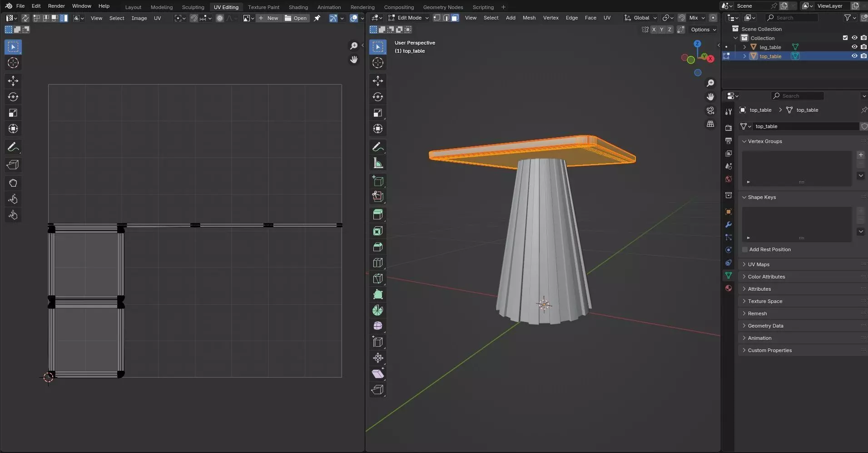Open the Options dropdown in 3D viewport
868x453 pixels.
(x=704, y=30)
